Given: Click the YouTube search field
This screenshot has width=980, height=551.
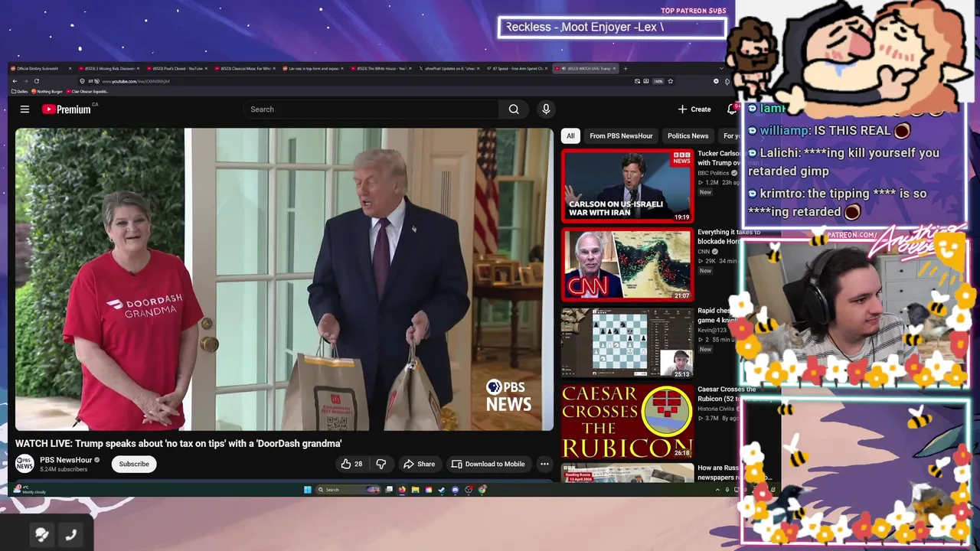Looking at the screenshot, I should tap(371, 109).
